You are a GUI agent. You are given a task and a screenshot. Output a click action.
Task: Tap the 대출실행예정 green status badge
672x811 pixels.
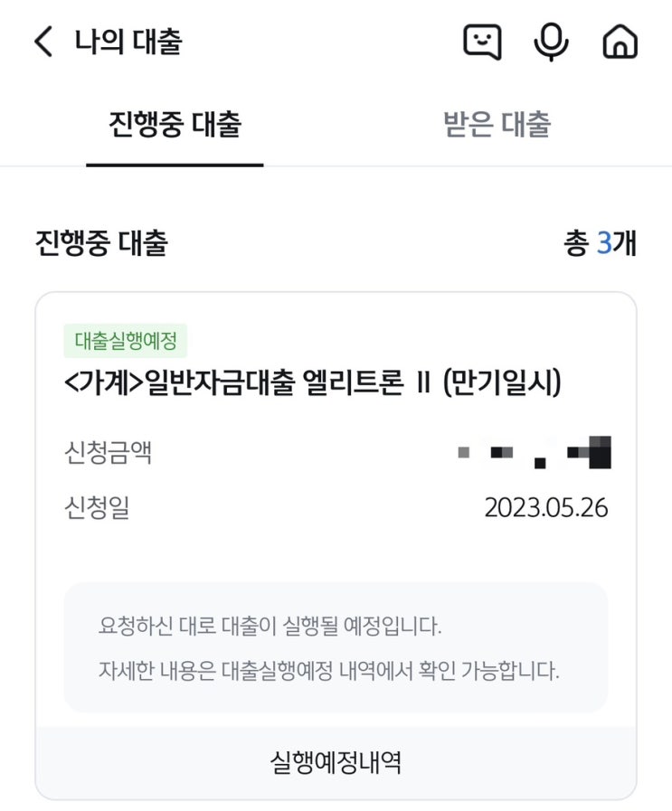[x=125, y=341]
